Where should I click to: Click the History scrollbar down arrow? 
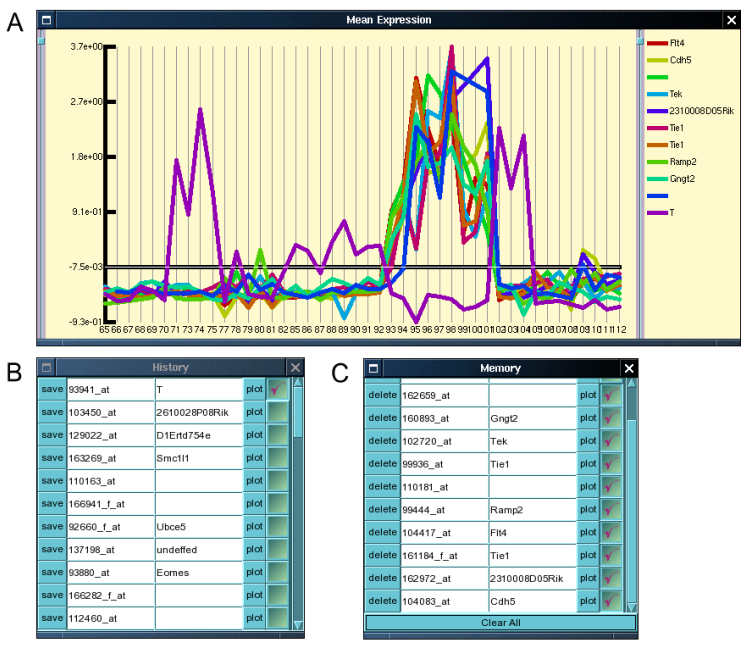(x=297, y=625)
